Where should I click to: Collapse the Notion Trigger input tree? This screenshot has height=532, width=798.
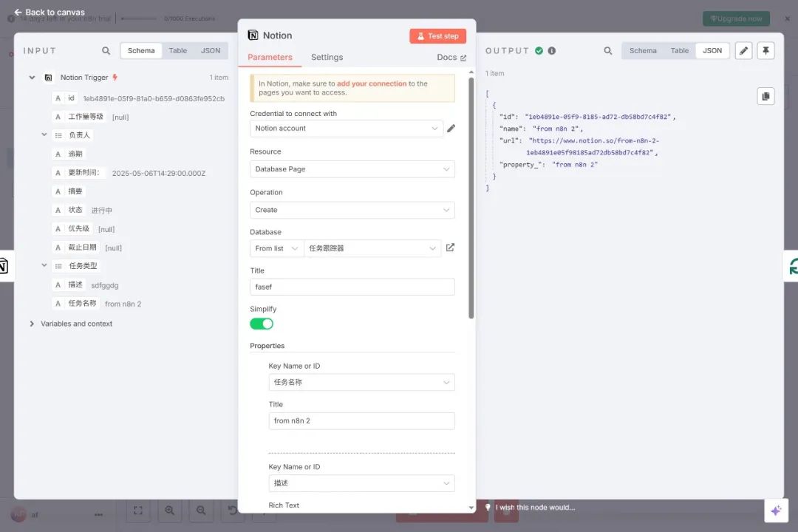click(x=32, y=78)
